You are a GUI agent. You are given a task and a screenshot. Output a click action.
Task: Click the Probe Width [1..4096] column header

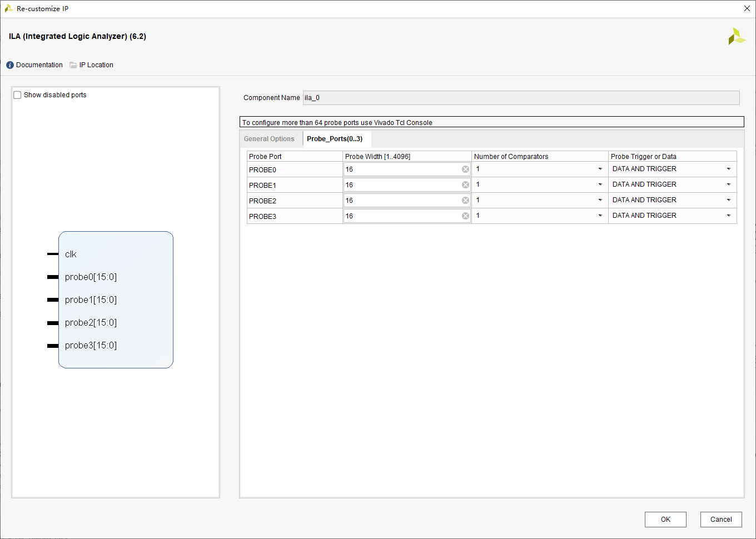point(407,157)
